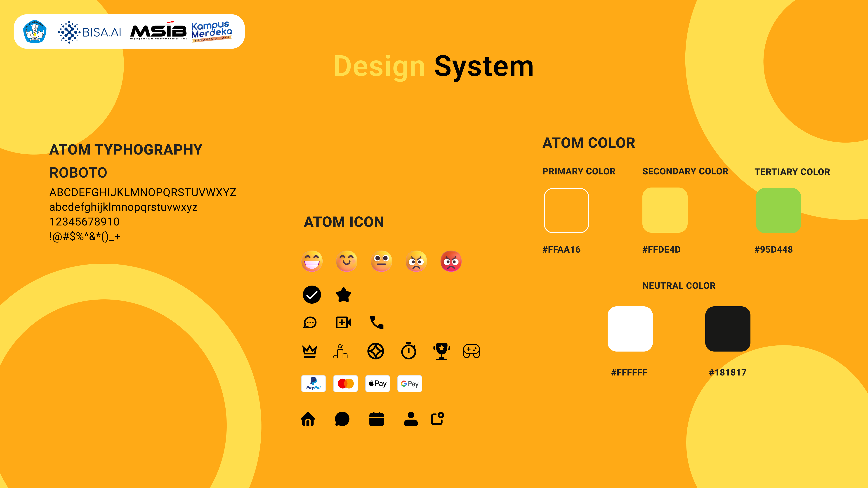Select the game controller icon

[x=471, y=351]
